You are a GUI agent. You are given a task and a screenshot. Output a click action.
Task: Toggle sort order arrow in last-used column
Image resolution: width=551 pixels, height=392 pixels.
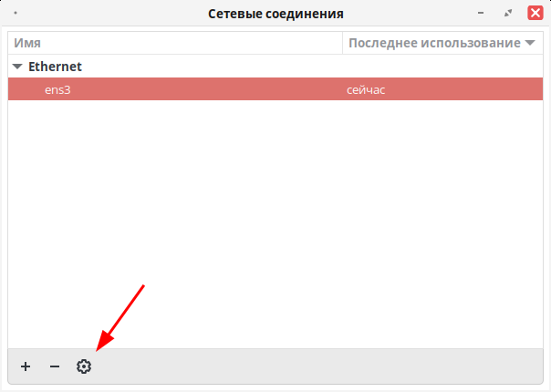point(530,43)
